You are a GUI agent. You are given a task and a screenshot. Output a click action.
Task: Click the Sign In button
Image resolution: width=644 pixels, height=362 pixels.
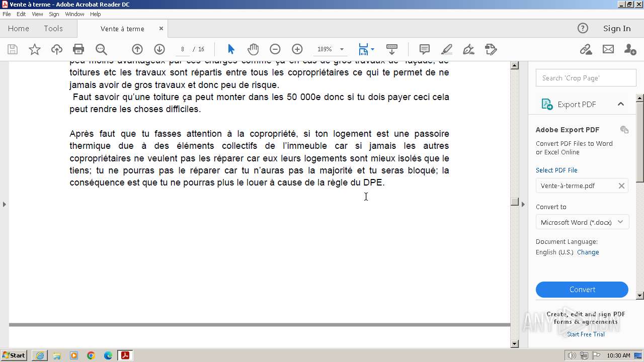point(617,28)
